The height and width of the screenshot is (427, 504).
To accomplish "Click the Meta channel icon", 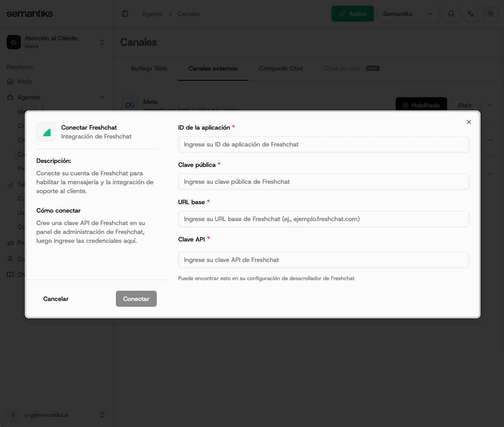I will 130,105.
